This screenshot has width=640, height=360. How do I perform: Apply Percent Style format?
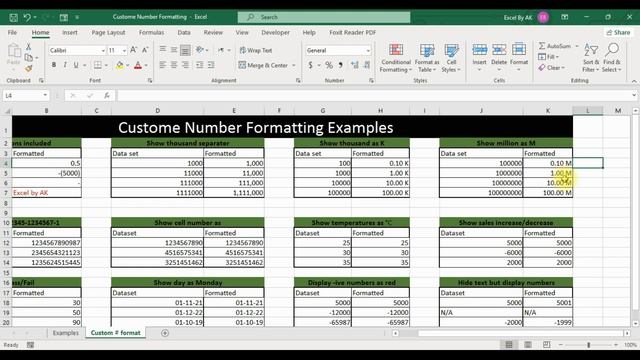pyautogui.click(x=329, y=65)
